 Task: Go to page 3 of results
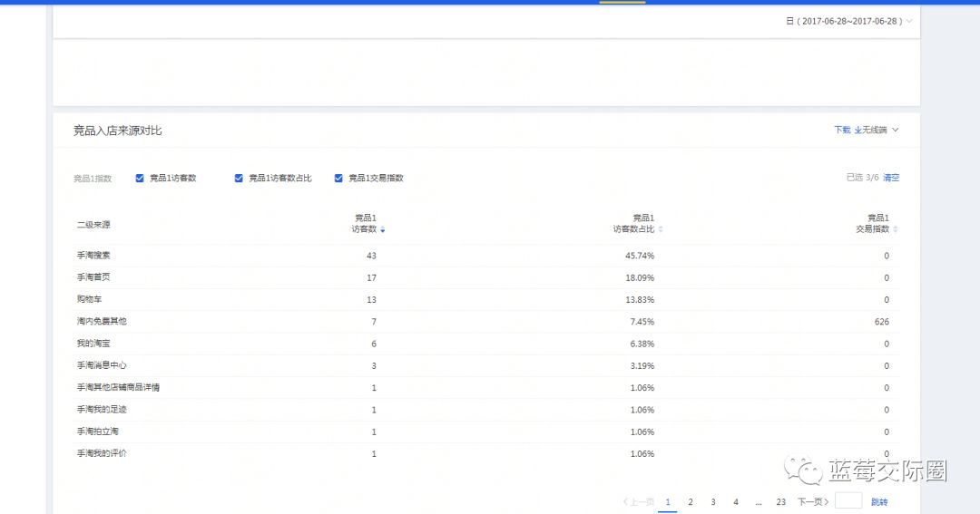712,501
